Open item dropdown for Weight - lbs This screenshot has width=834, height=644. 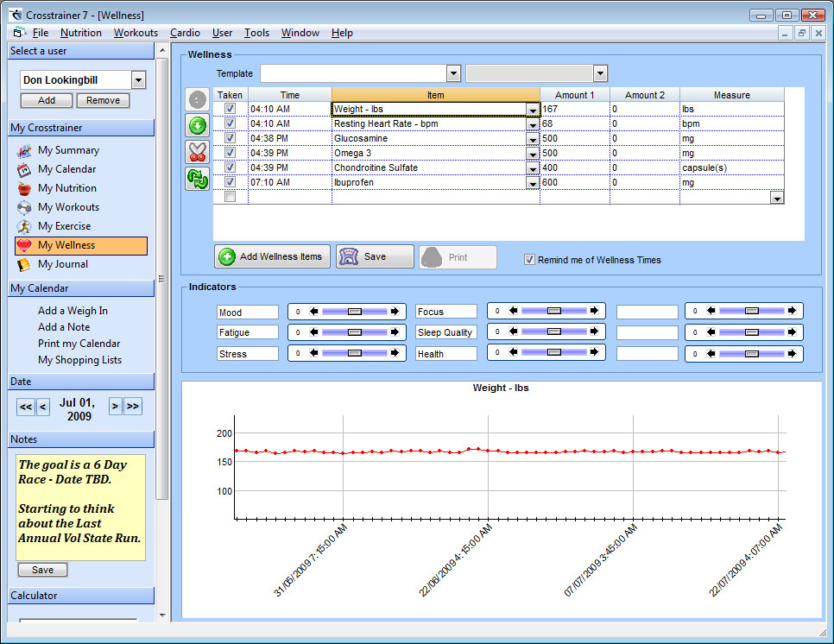pos(533,110)
